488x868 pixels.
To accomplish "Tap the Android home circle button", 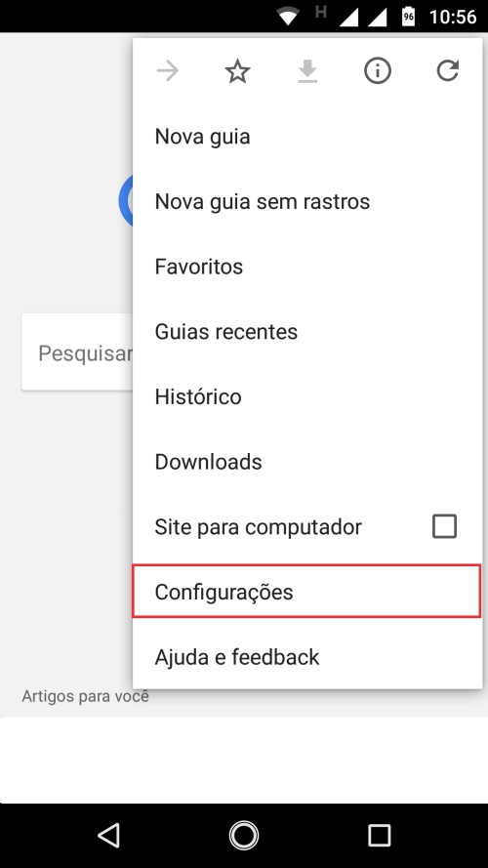I will [244, 835].
